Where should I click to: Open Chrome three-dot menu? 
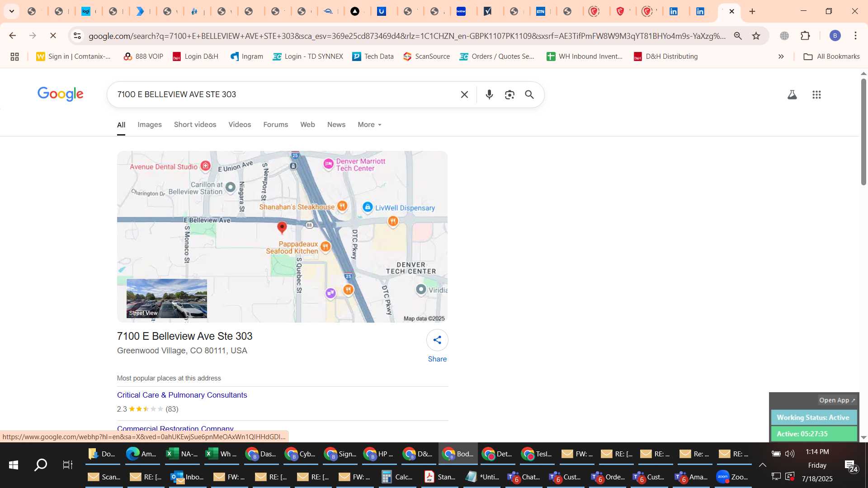[855, 36]
